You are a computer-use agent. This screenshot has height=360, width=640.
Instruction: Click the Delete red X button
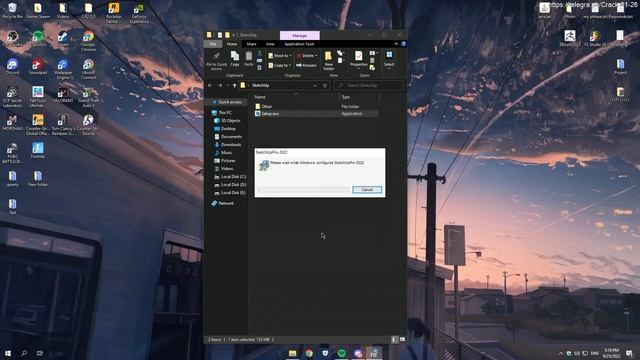point(307,56)
